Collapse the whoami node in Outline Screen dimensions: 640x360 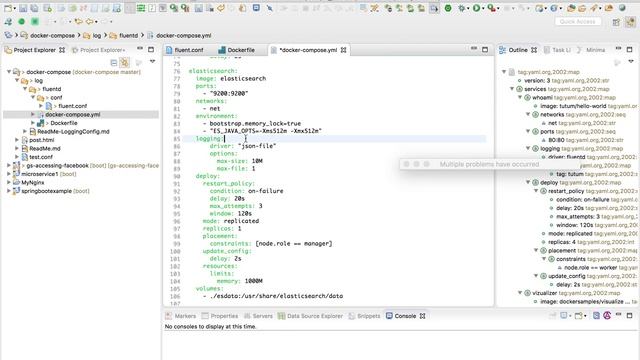[x=520, y=97]
